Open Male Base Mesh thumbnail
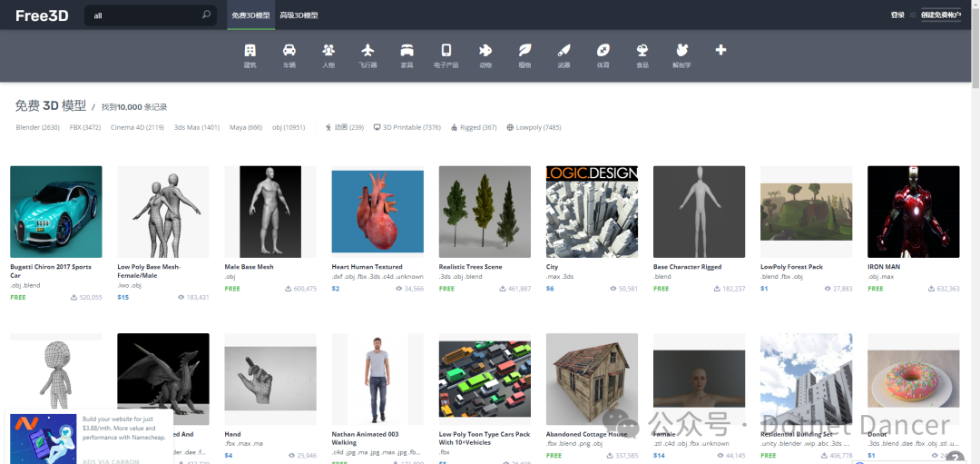980x464 pixels. (x=270, y=212)
